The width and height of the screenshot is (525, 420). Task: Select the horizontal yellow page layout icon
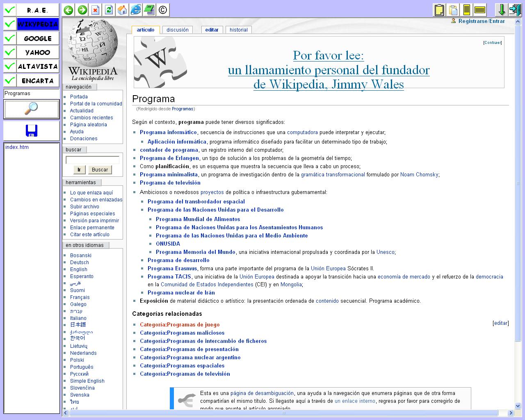[x=480, y=10]
